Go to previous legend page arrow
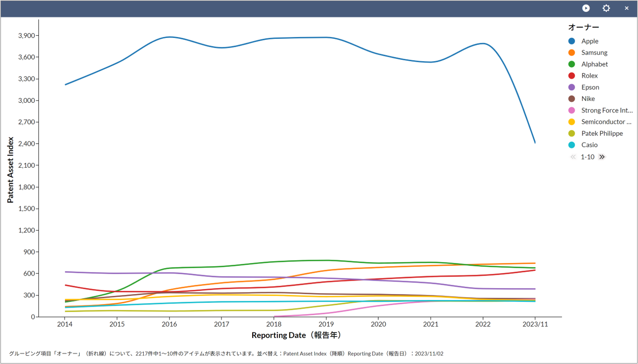The image size is (638, 364). (x=573, y=157)
